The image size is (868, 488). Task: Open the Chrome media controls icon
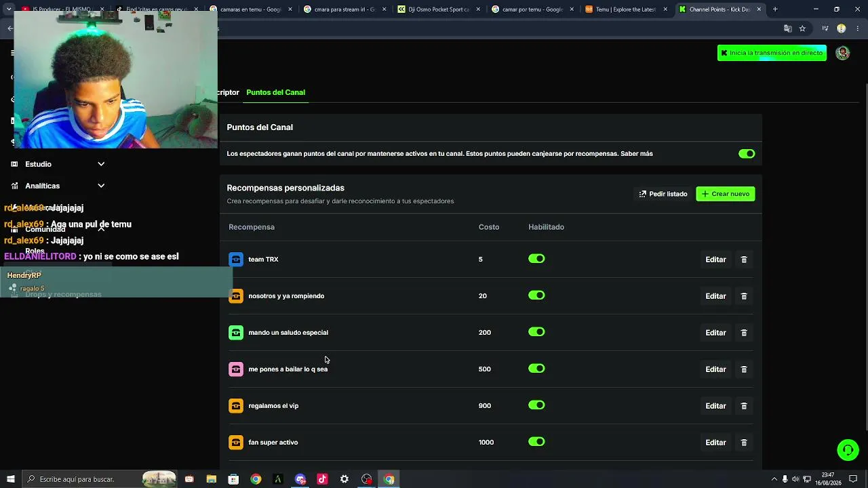pyautogui.click(x=825, y=28)
